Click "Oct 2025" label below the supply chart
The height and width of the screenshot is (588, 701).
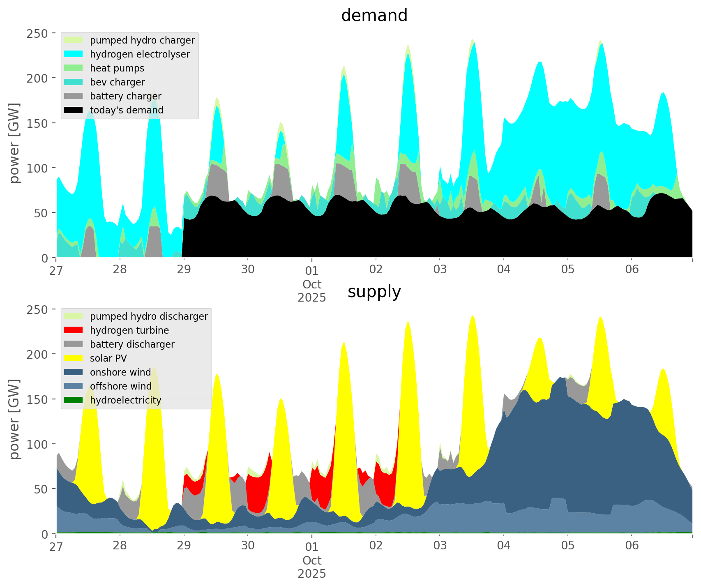tap(312, 567)
